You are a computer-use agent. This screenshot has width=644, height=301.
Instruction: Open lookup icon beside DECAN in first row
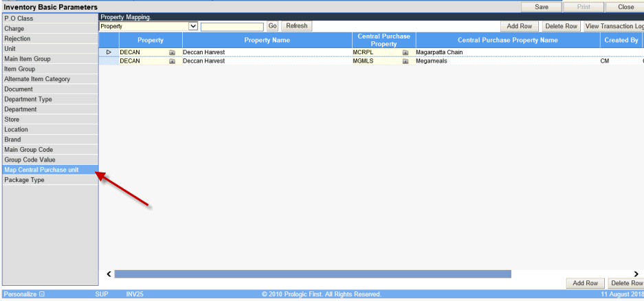(172, 52)
